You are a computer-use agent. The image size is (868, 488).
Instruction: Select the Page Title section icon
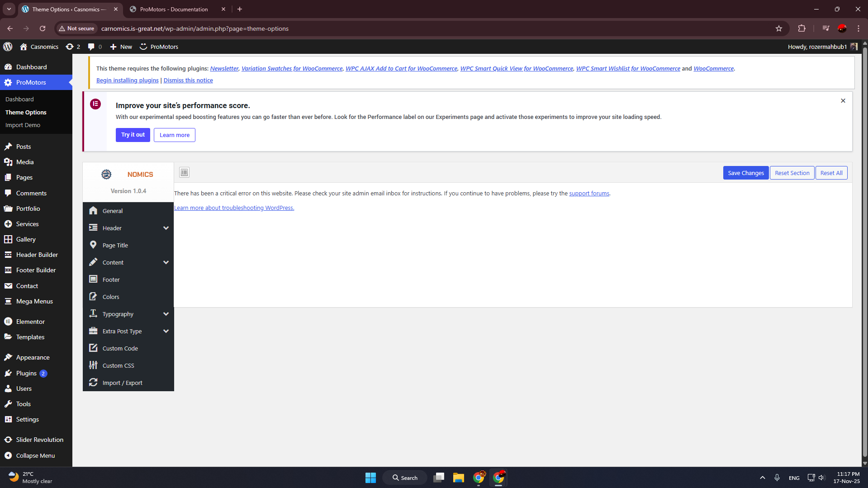coord(93,245)
